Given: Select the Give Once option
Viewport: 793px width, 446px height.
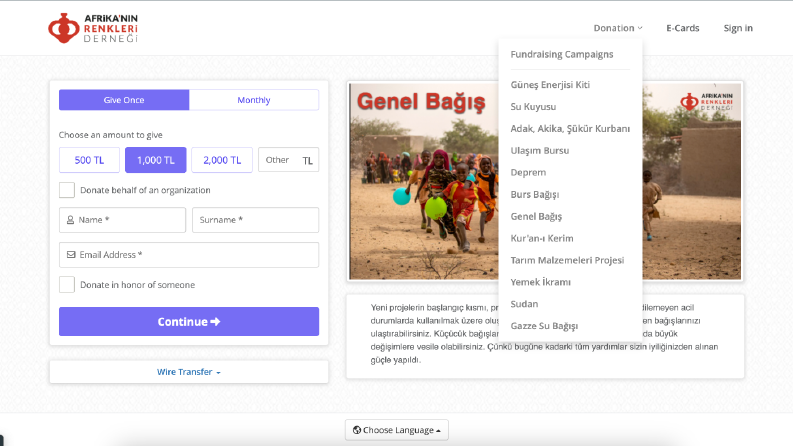Looking at the screenshot, I should pos(124,100).
